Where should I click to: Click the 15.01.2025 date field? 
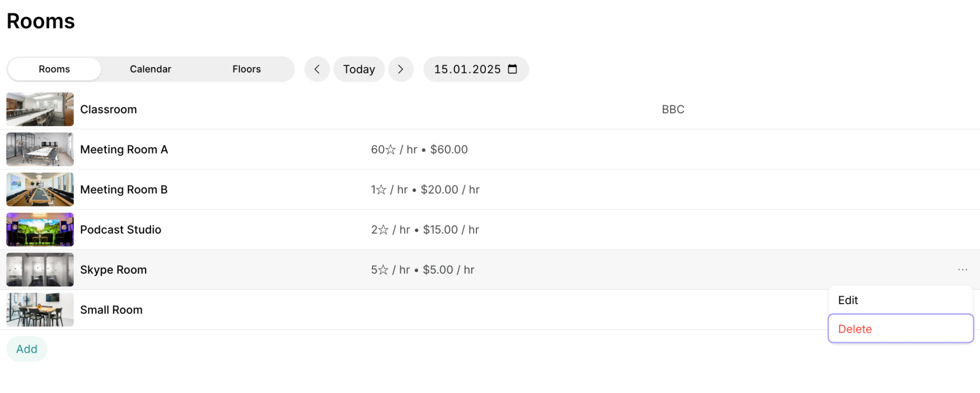tap(476, 69)
